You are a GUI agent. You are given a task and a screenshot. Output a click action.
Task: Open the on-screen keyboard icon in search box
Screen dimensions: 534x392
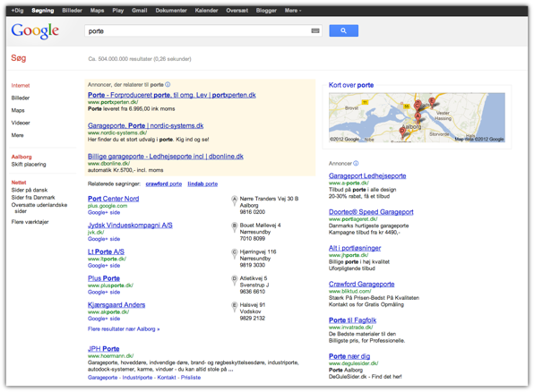point(315,31)
